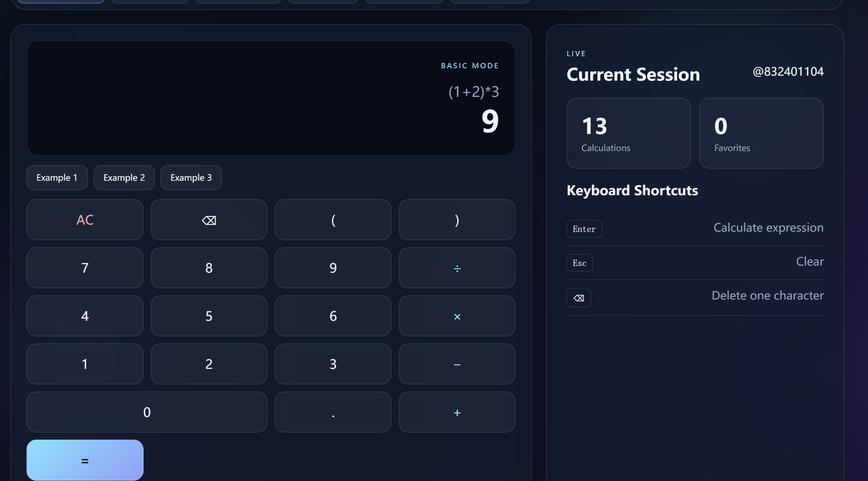868x481 pixels.
Task: Click the Enter shortcut key badge
Action: 584,229
